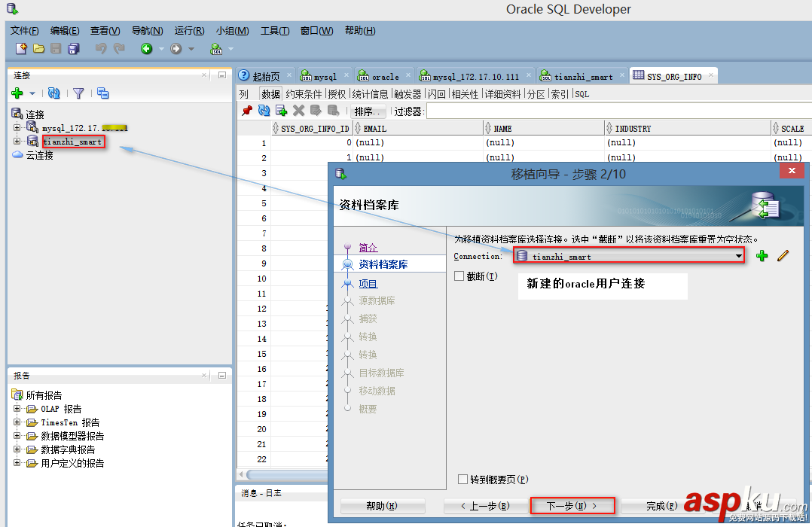The height and width of the screenshot is (527, 812).
Task: Open new connection dropdown arrow beside plus
Action: [32, 93]
